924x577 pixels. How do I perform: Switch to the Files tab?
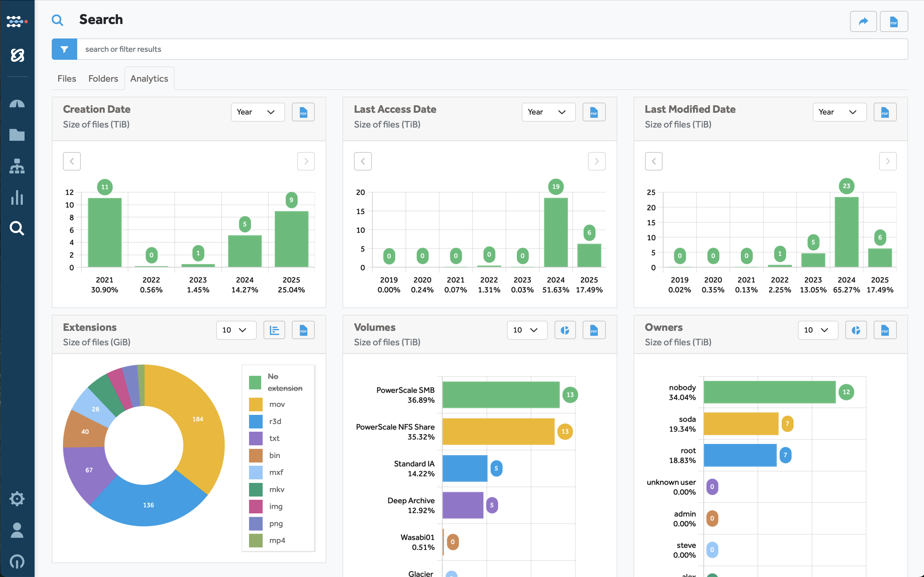pyautogui.click(x=67, y=79)
